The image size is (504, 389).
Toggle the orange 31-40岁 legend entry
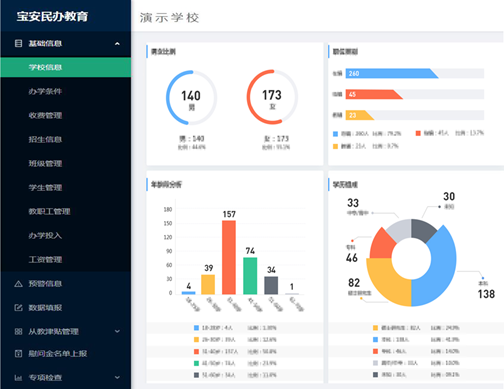(216, 351)
